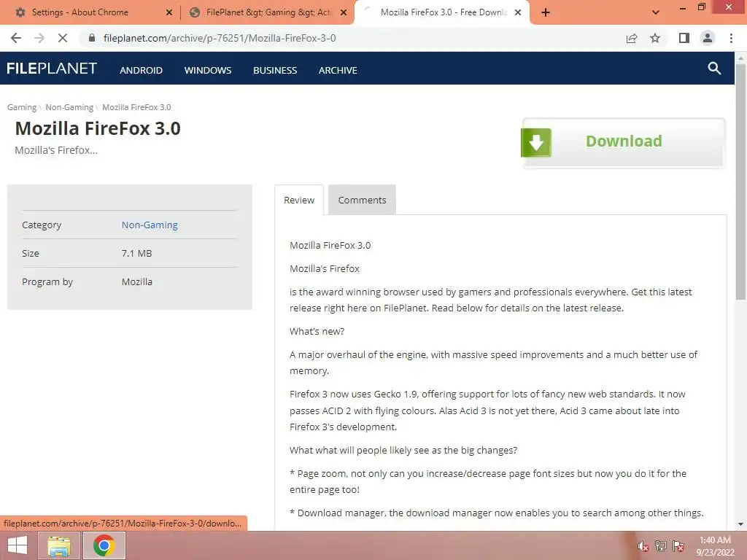
Task: Click the 'Mozilla's Firefox...' subtitle
Action: [56, 150]
